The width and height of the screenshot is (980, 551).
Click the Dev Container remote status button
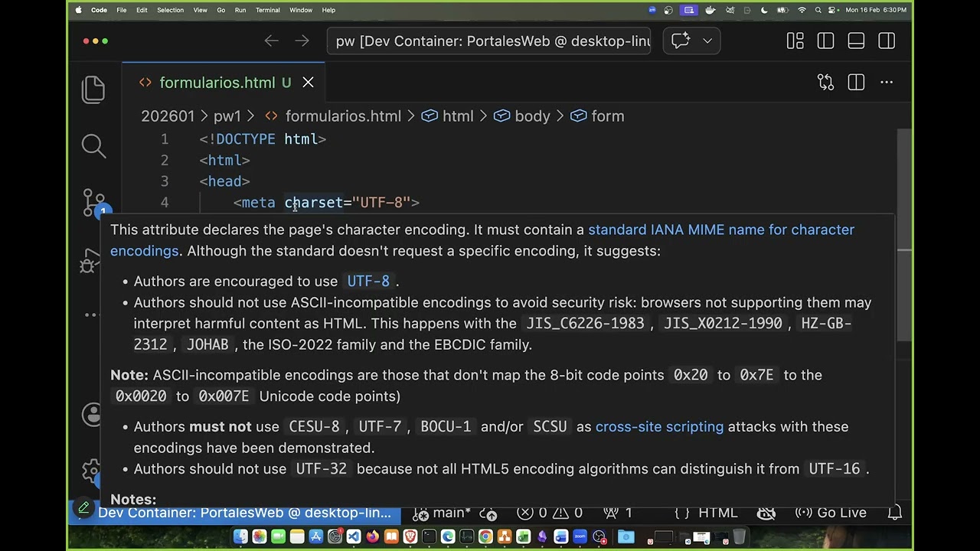pyautogui.click(x=244, y=513)
